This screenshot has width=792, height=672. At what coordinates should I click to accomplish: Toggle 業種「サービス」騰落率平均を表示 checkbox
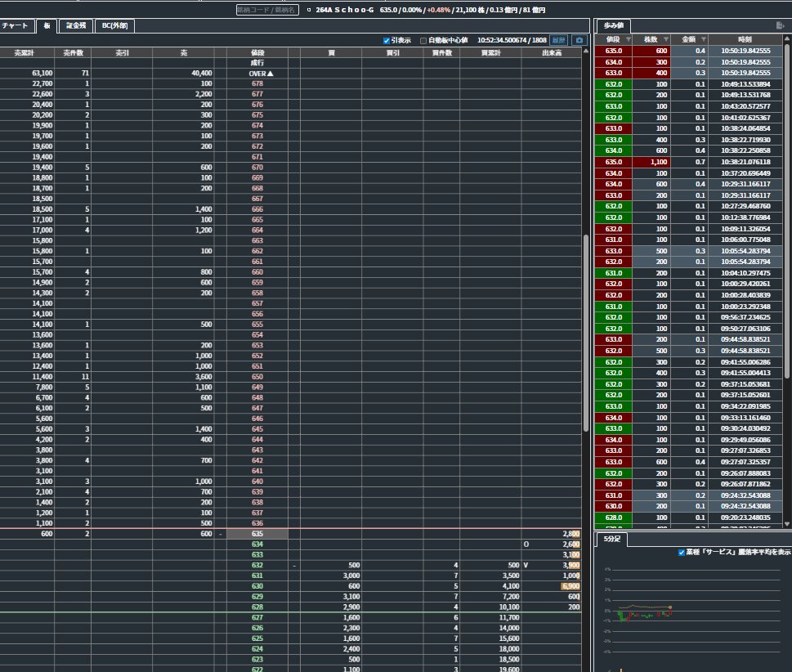point(682,553)
